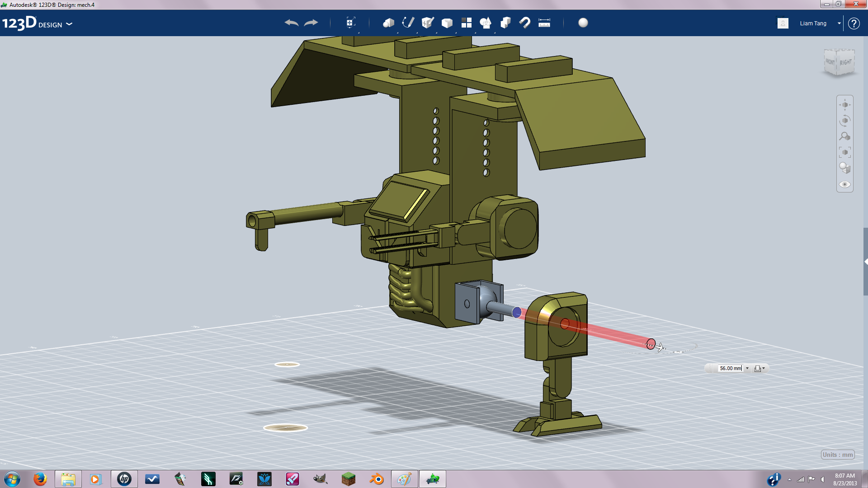This screenshot has height=488, width=868.
Task: Click the Liam Tang account name
Action: (x=813, y=23)
